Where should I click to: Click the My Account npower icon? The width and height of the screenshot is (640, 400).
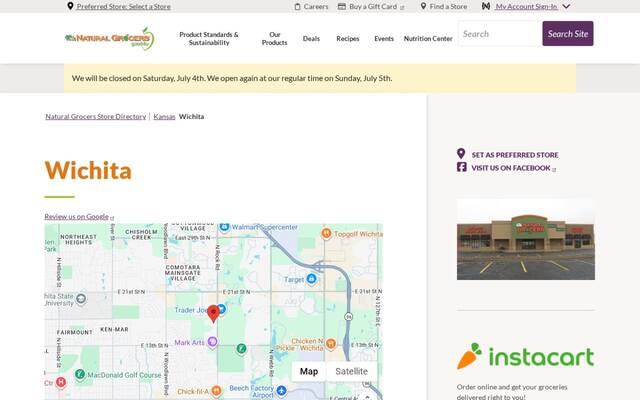tap(486, 6)
